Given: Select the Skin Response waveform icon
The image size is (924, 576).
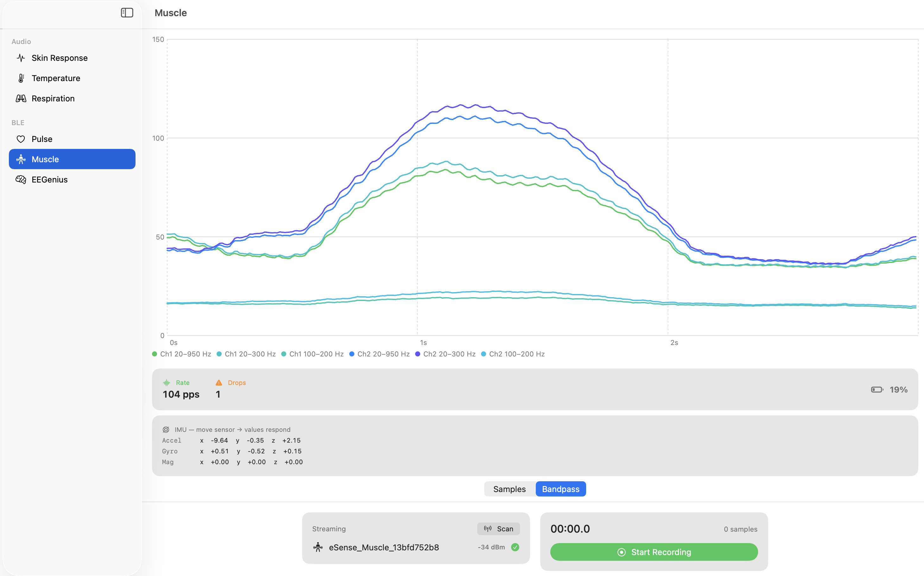Looking at the screenshot, I should tap(21, 58).
